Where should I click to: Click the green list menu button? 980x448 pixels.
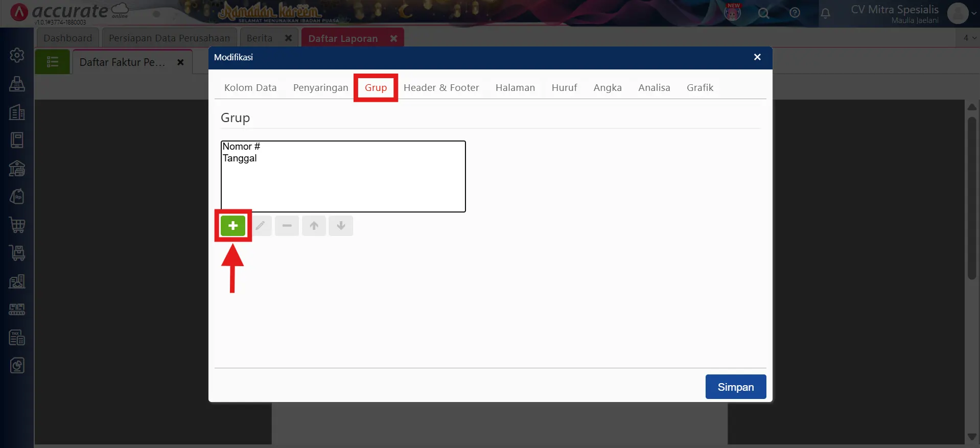pos(52,62)
